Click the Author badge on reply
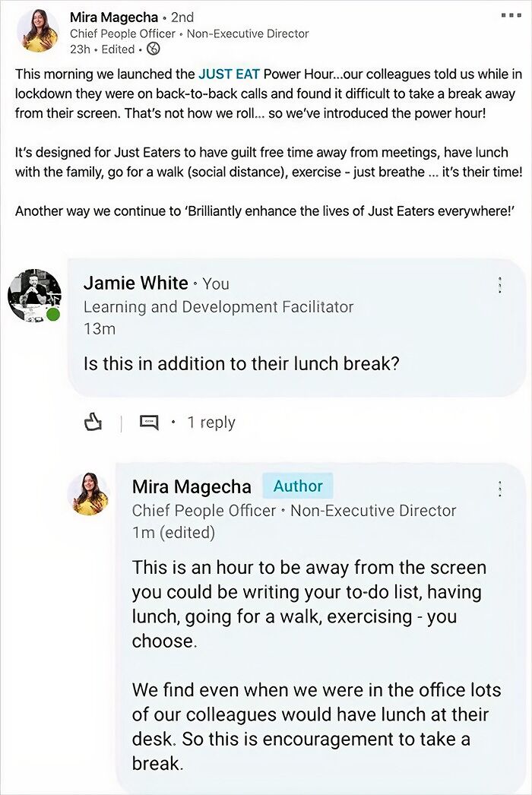 [x=298, y=486]
